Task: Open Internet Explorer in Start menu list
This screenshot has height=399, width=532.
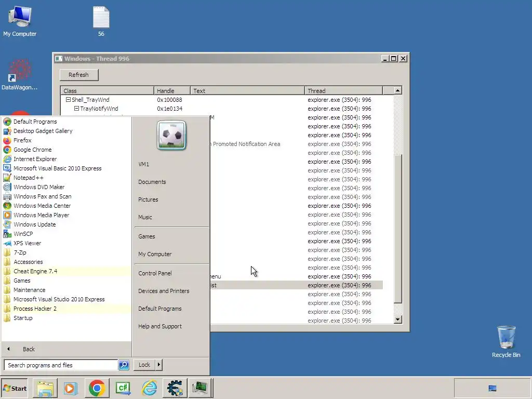Action: [x=35, y=159]
